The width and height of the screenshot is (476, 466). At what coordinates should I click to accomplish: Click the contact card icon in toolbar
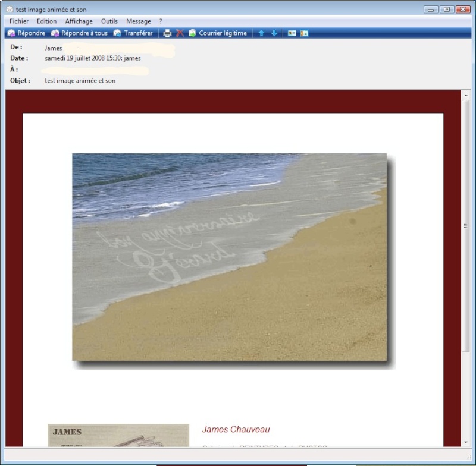click(x=292, y=33)
